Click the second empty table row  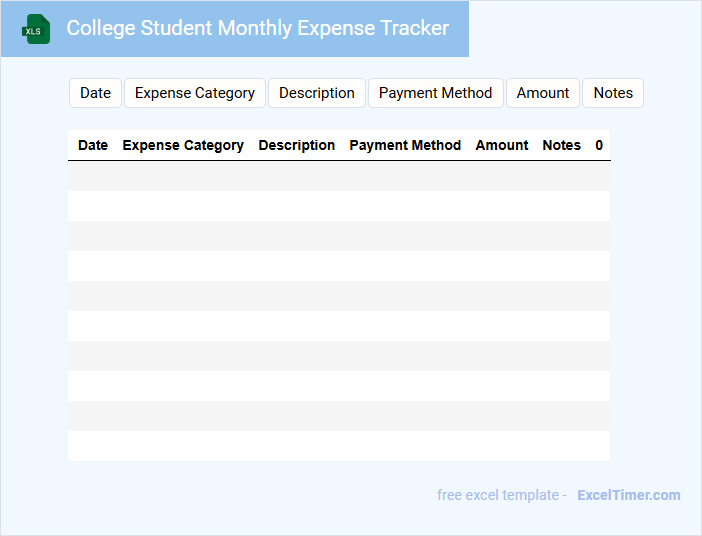tap(339, 206)
